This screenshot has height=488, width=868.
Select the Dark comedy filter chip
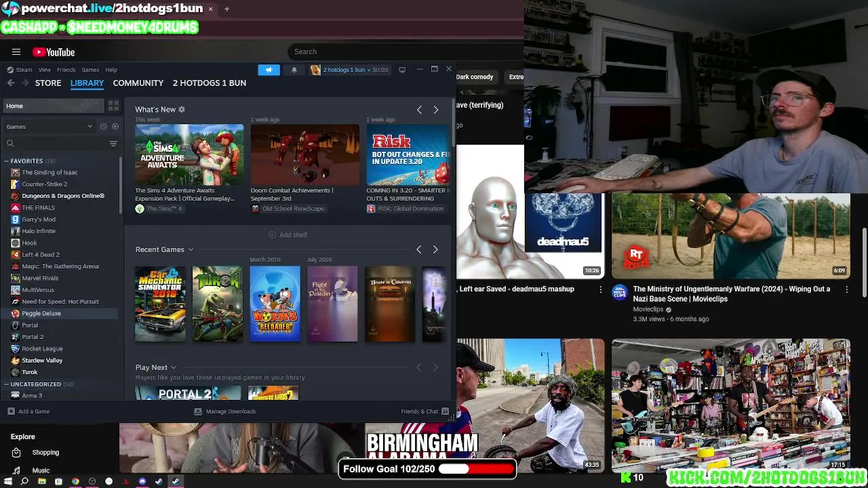(475, 77)
